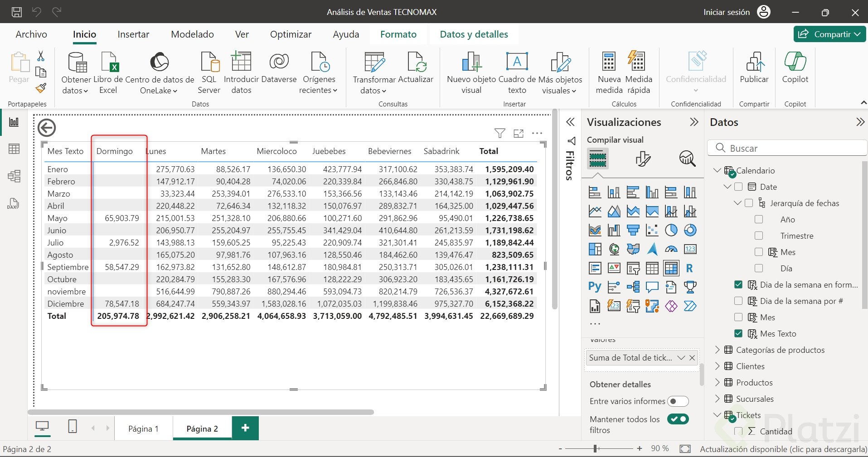
Task: Open the Suma de Total de tickets dropdown
Action: coord(681,358)
